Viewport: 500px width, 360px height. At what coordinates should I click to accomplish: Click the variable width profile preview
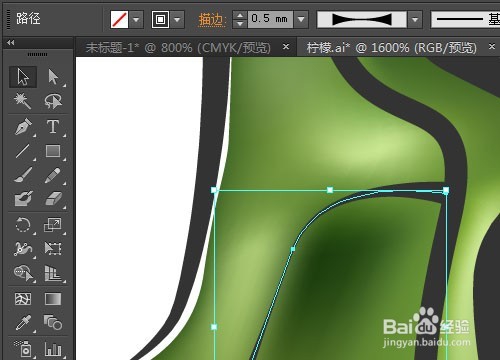pos(362,19)
